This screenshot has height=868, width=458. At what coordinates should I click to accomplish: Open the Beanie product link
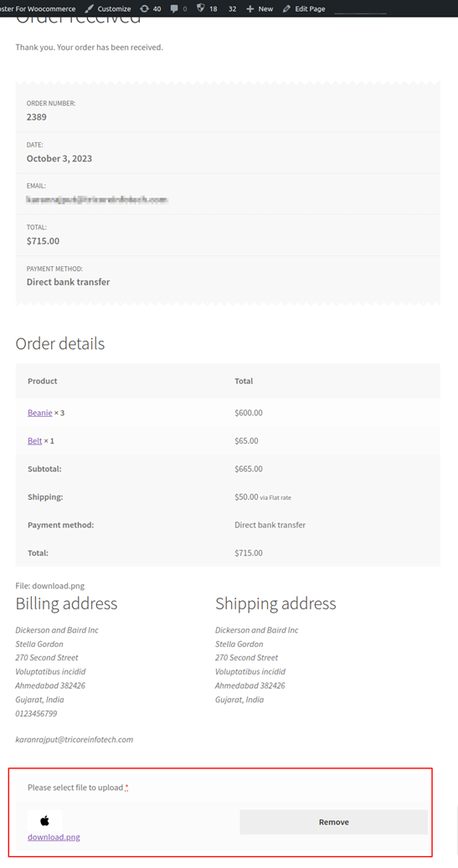[x=40, y=413]
